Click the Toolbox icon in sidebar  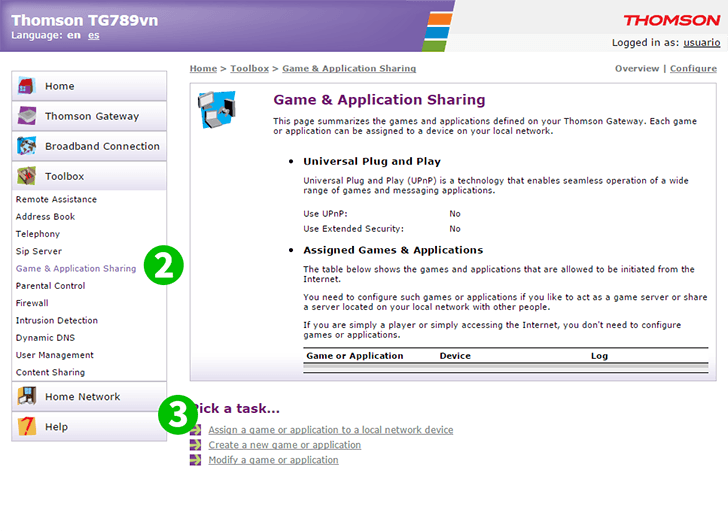point(26,176)
